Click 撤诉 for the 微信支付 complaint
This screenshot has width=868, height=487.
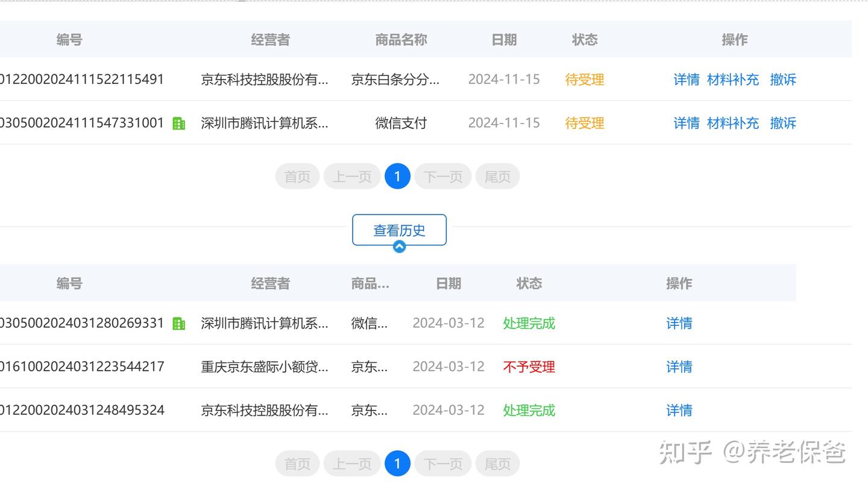click(x=783, y=123)
